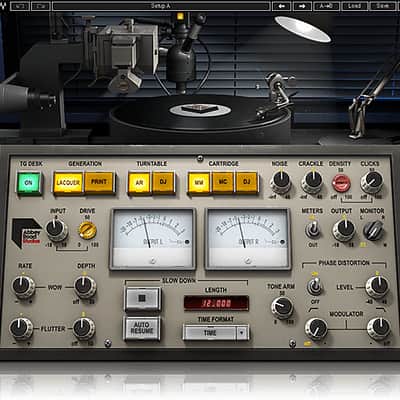Open the Time Format dropdown arrow
The width and height of the screenshot is (400, 400).
242,333
